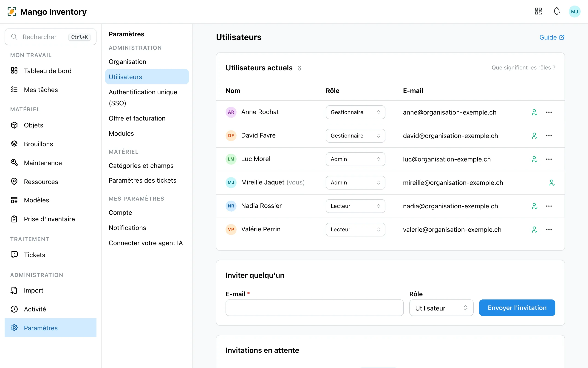Screen dimensions: 588x368
Task: Click the user status icon for David Favre
Action: 534,135
